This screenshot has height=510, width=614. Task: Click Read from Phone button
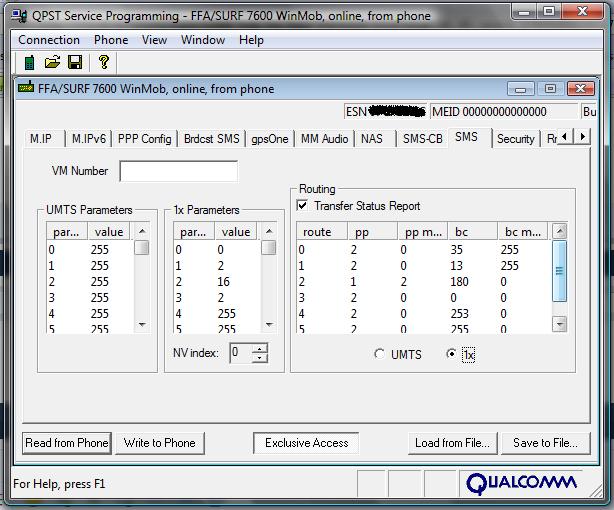pyautogui.click(x=67, y=443)
